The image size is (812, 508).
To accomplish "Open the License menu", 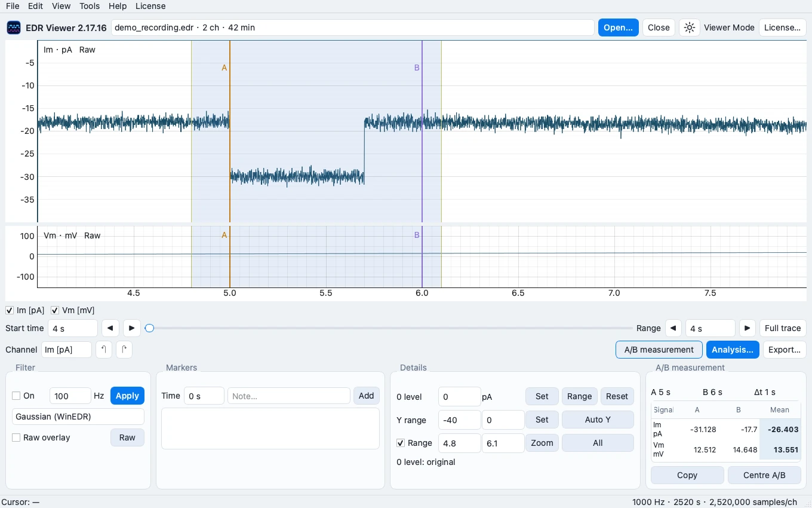I will (x=150, y=6).
